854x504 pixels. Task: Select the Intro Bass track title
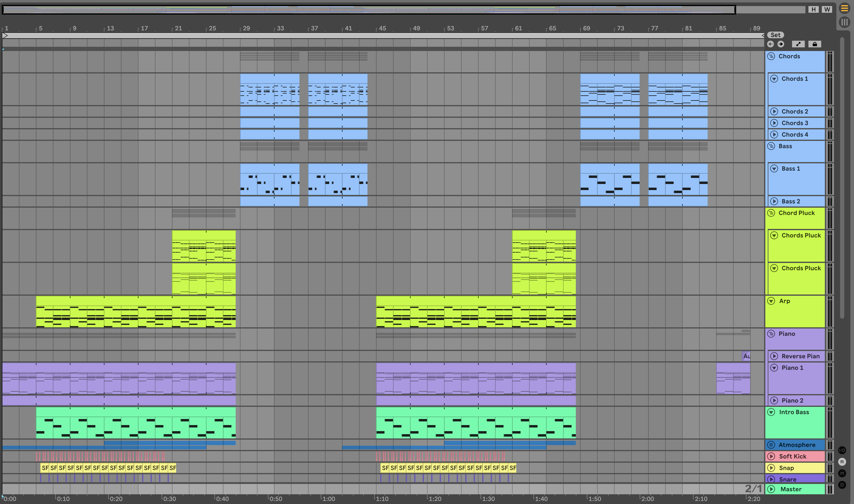pyautogui.click(x=794, y=412)
